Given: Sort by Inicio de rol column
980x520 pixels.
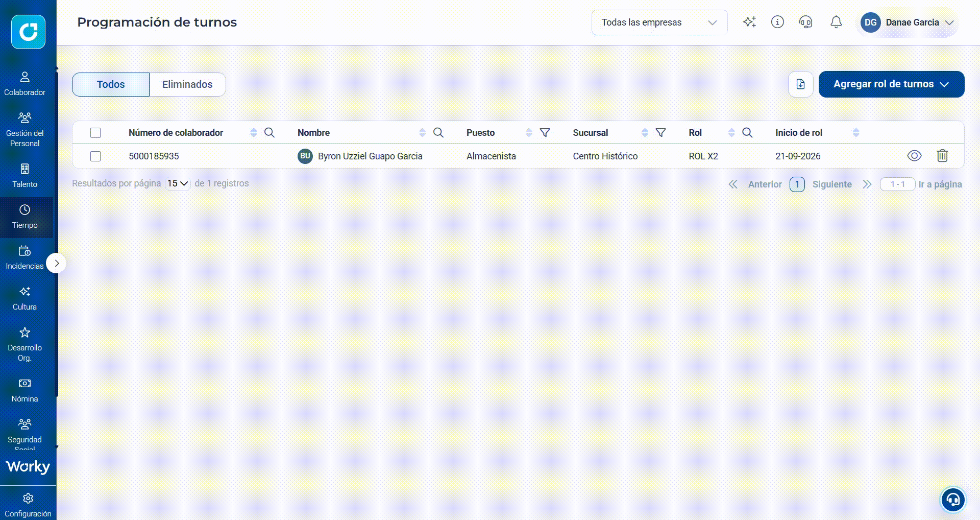Looking at the screenshot, I should pos(856,133).
